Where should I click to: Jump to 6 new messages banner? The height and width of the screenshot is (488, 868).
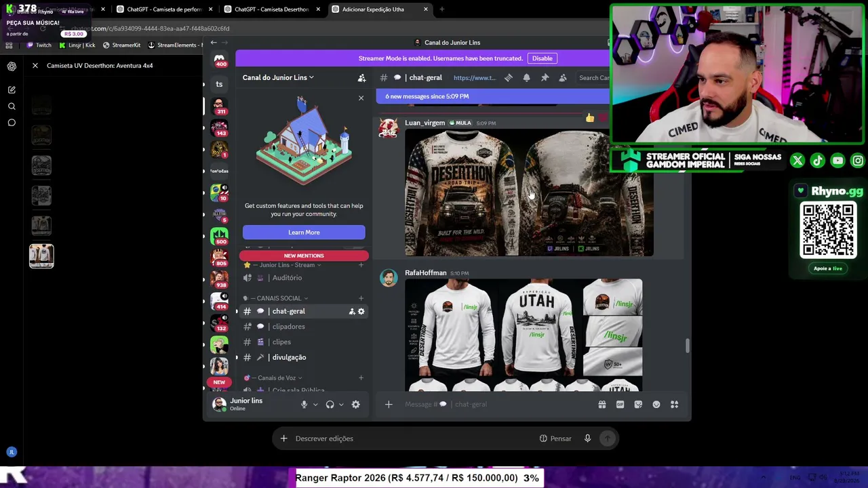click(492, 96)
